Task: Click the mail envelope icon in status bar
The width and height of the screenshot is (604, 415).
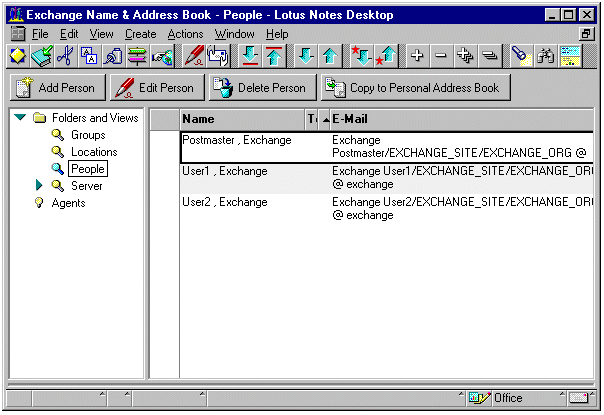Action: pyautogui.click(x=579, y=398)
